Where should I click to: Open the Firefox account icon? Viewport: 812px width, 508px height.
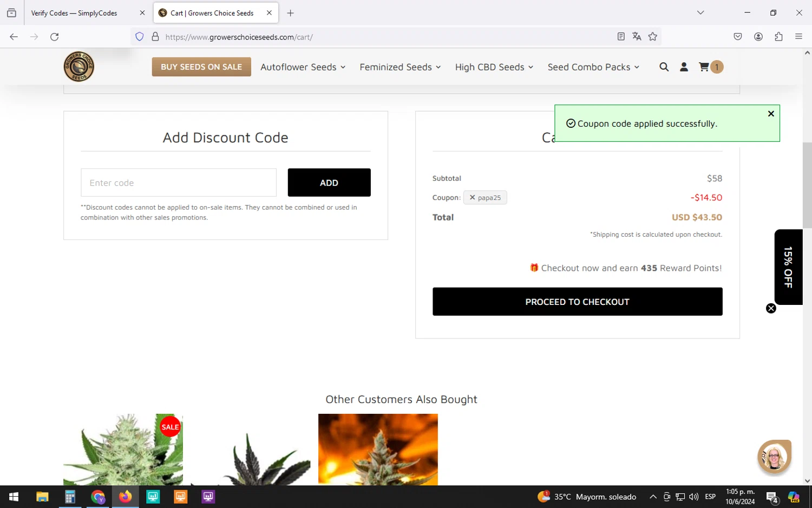pyautogui.click(x=758, y=37)
